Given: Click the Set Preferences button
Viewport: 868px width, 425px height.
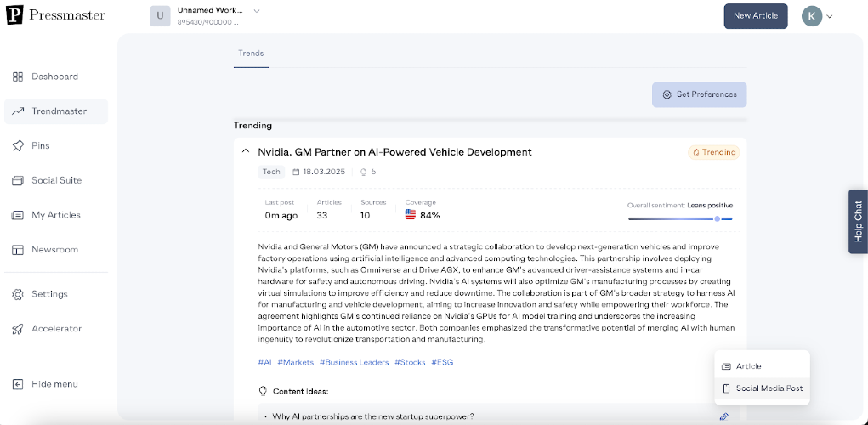Looking at the screenshot, I should coord(699,94).
